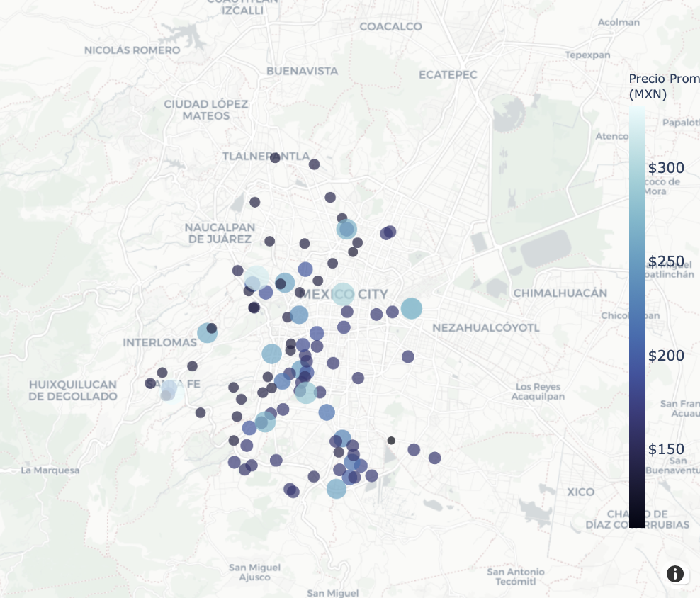The image size is (700, 598).
Task: Click the Coacalco map label
Action: [x=390, y=27]
